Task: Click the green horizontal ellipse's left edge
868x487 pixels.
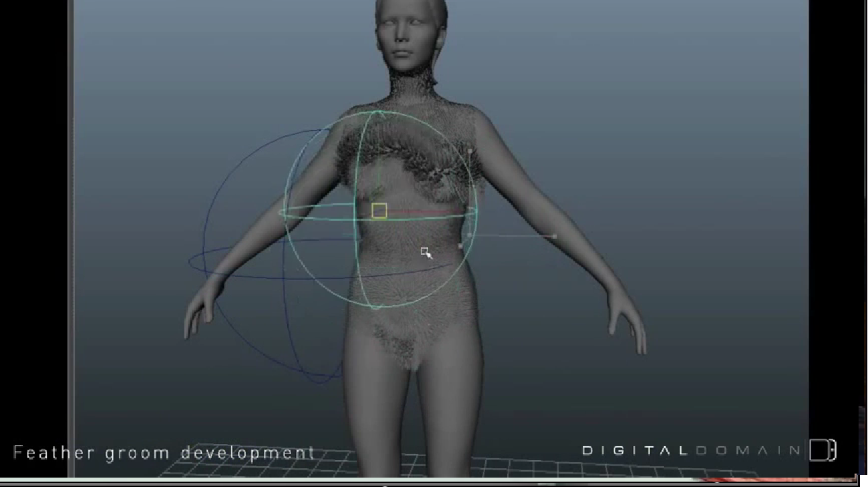Action: [281, 214]
